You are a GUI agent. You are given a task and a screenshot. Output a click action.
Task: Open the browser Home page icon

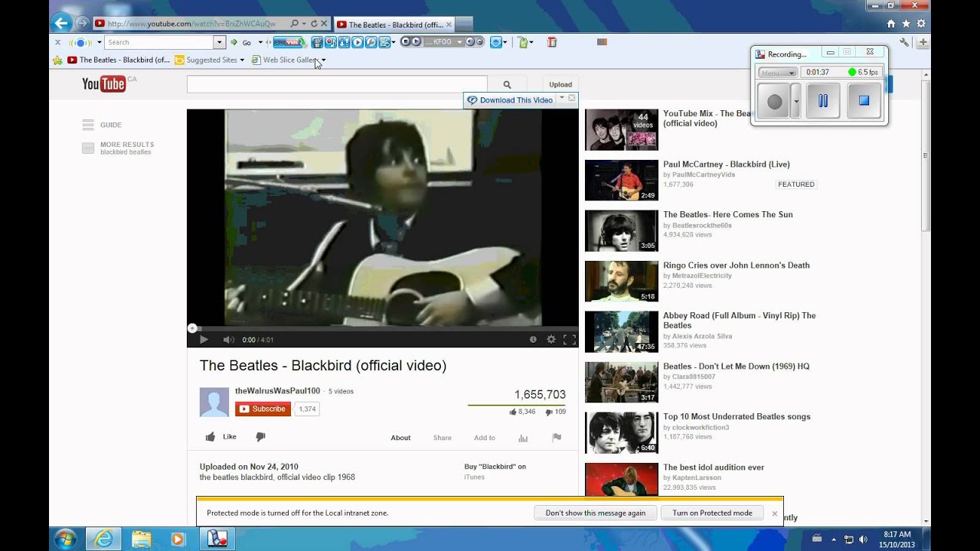pos(890,24)
